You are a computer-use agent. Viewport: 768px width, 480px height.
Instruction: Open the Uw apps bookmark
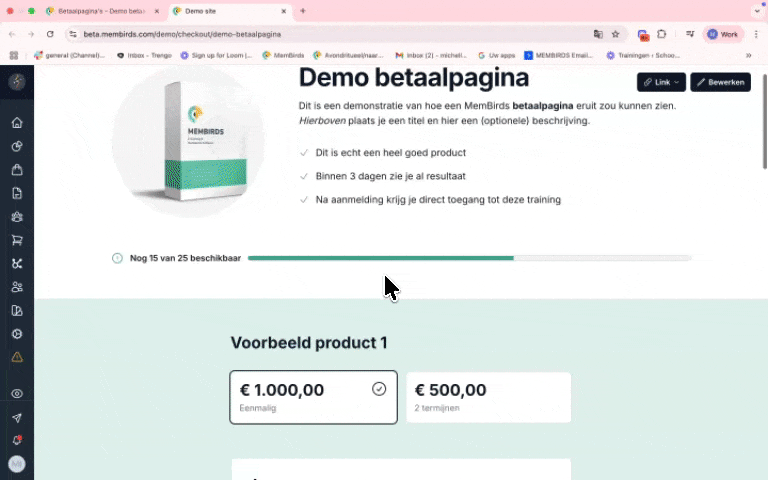tap(496, 55)
